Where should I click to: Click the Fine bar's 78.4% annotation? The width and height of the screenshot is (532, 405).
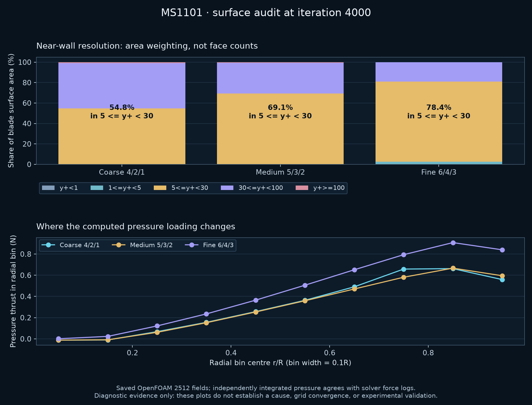(x=439, y=112)
